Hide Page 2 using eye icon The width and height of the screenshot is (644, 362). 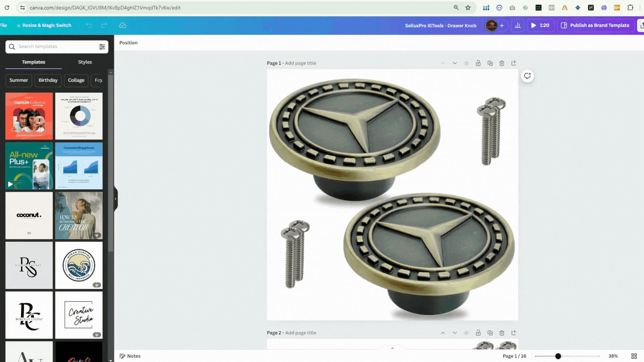click(467, 333)
